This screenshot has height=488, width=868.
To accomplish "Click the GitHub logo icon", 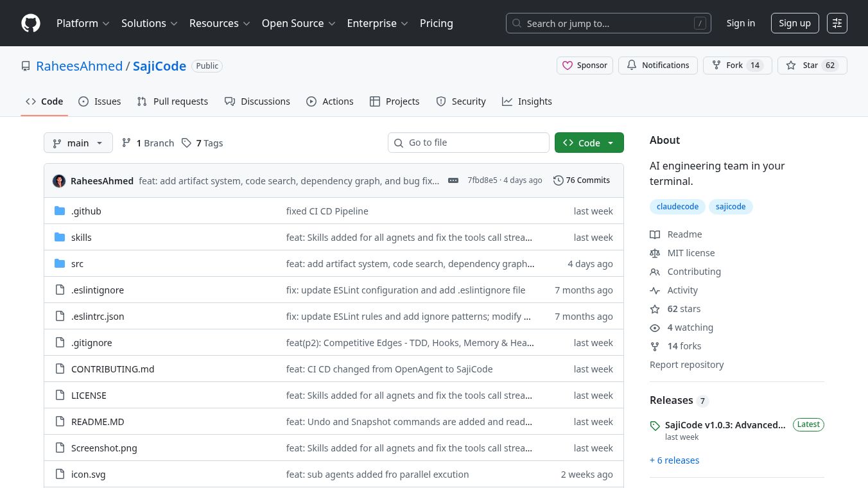I will point(31,23).
